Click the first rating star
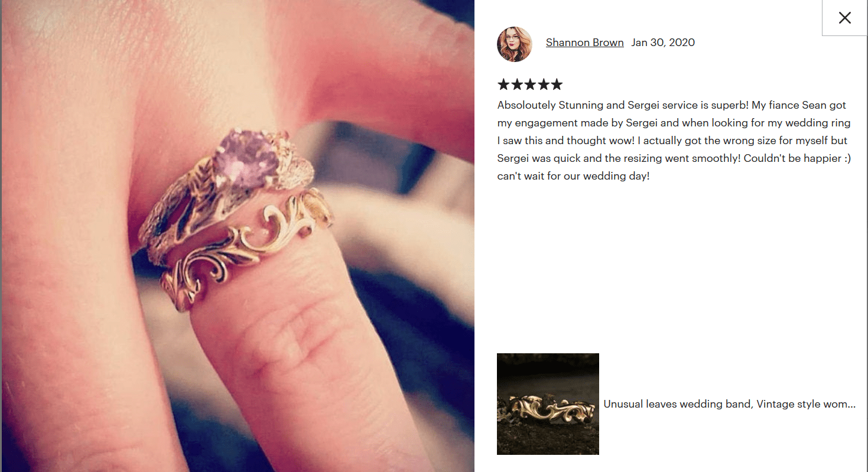Viewport: 868px width, 472px height. point(504,84)
